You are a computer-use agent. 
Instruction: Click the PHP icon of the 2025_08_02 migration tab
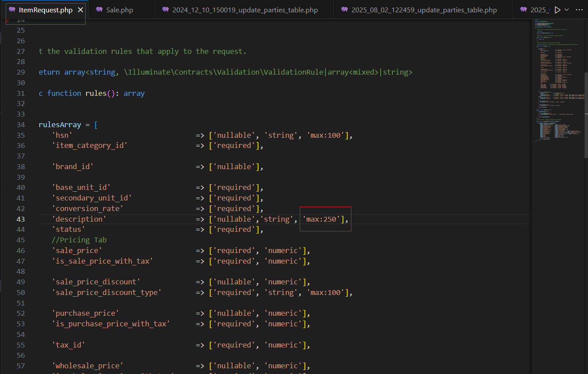345,10
